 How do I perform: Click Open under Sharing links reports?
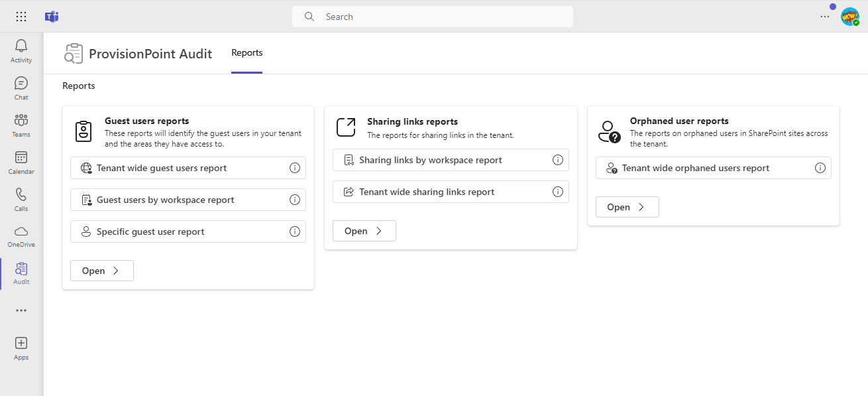coord(364,231)
